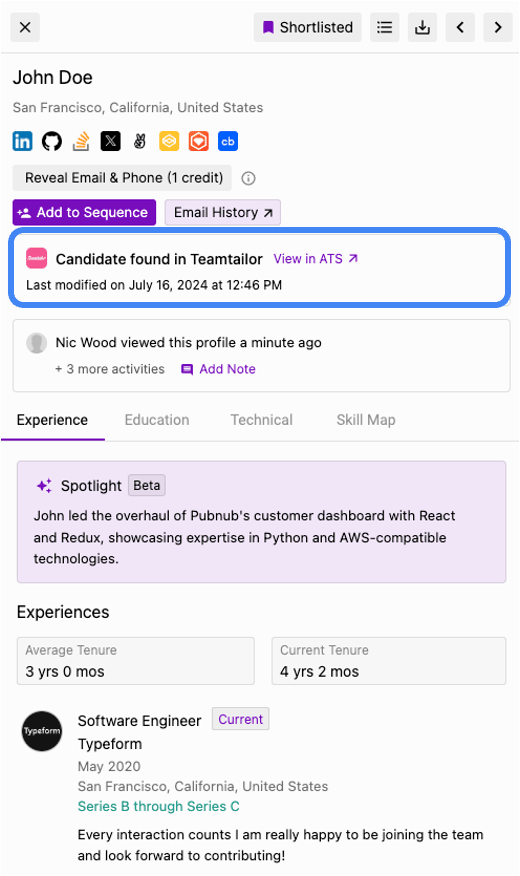Open the Technical tab
This screenshot has width=520, height=876.
(x=261, y=420)
